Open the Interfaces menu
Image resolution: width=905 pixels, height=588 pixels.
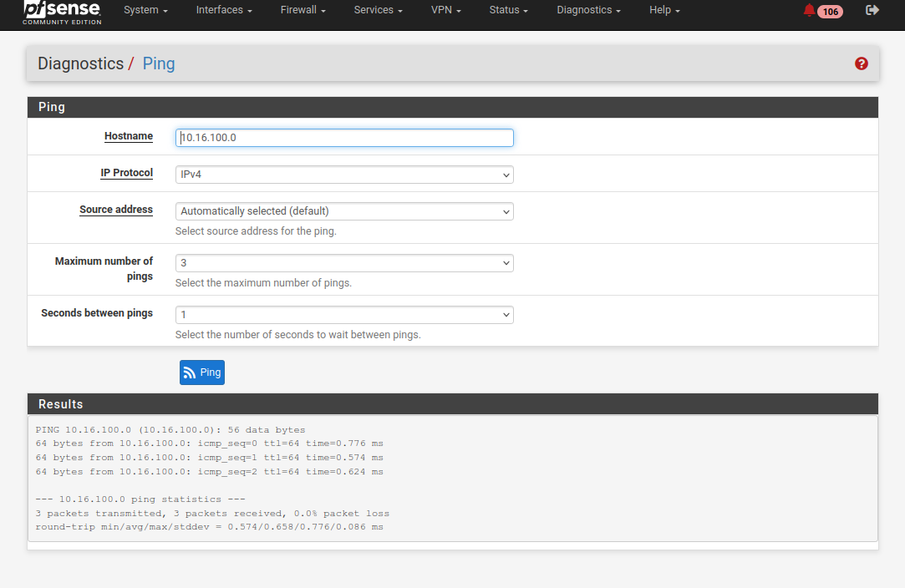[x=224, y=10]
